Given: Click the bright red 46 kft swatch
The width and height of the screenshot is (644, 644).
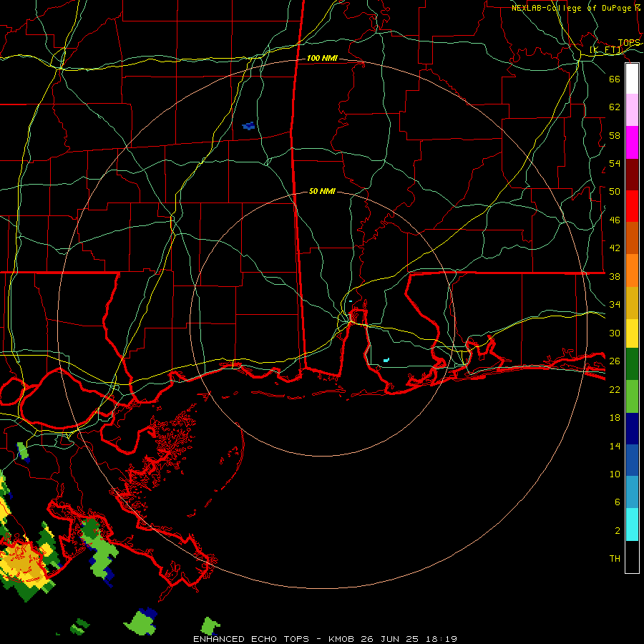Looking at the screenshot, I should (x=632, y=207).
